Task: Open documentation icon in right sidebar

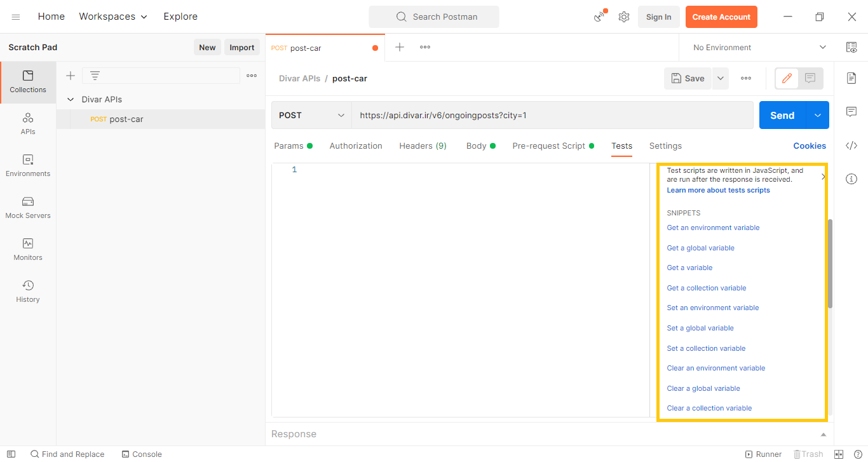Action: [851, 78]
